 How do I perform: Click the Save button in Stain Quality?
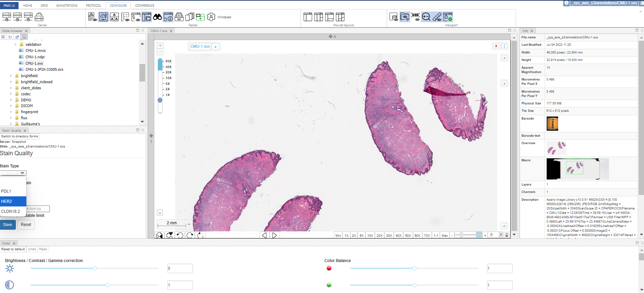(8, 225)
